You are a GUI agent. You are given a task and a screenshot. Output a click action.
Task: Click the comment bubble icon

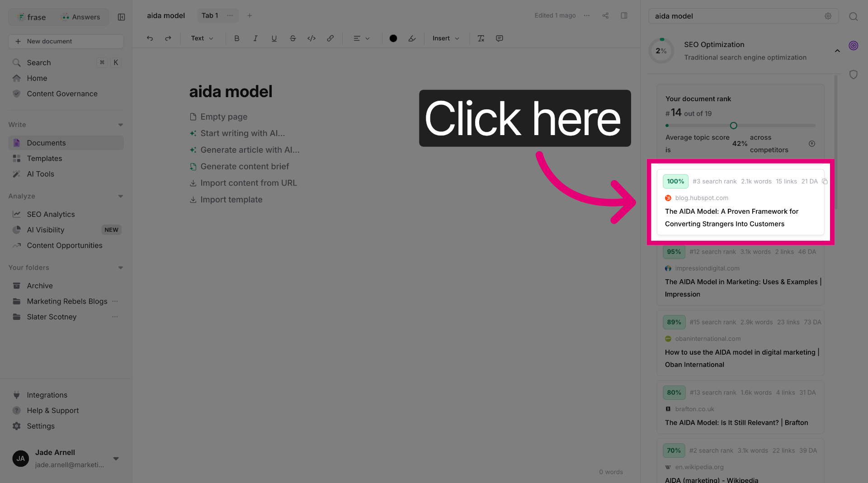(x=500, y=38)
